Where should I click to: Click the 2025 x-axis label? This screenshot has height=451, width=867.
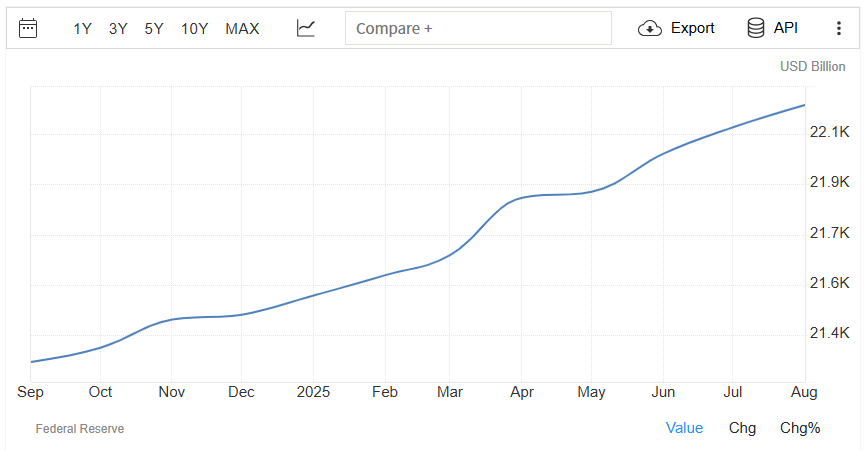click(x=313, y=392)
